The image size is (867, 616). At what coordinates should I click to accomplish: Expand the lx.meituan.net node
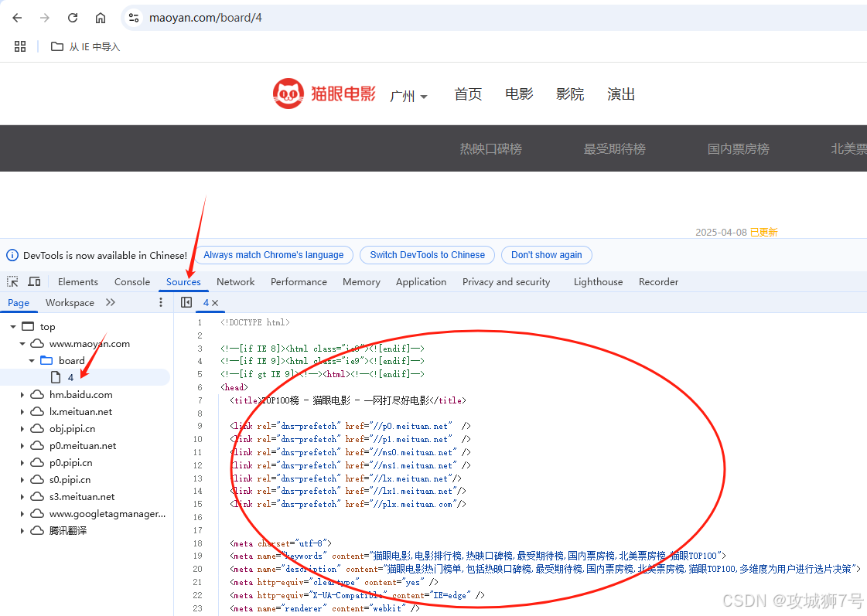(22, 412)
